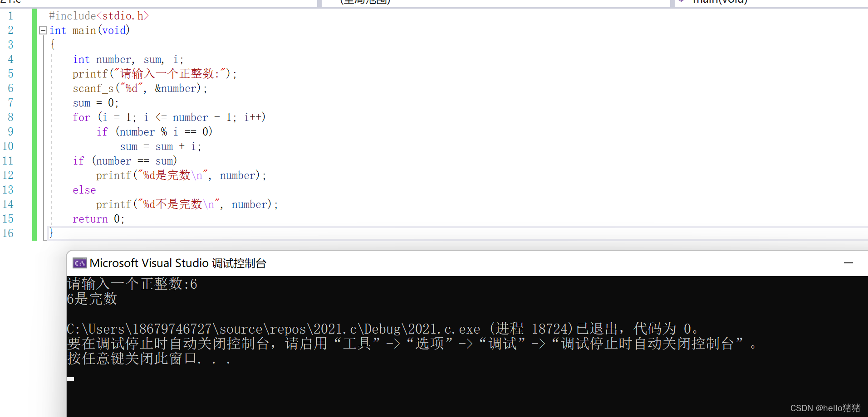Screen dimensions: 868x417
Task: Click the #include<stdio.h> line
Action: click(x=99, y=16)
